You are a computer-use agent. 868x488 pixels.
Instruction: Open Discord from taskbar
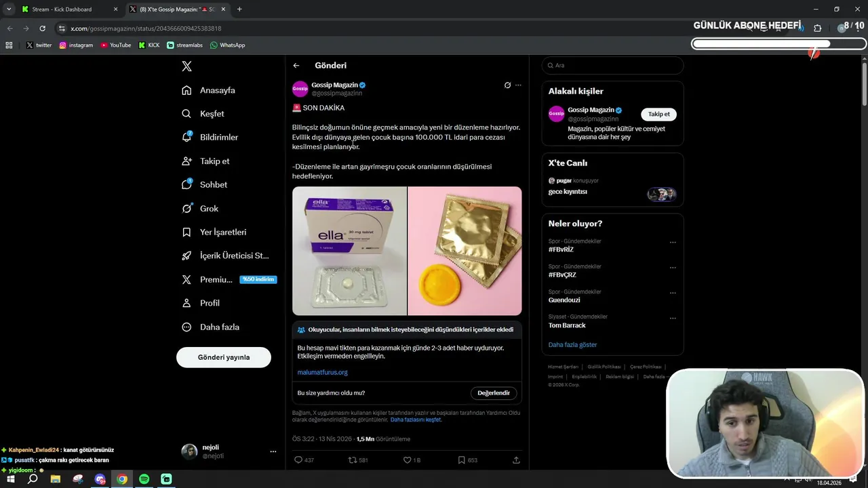pyautogui.click(x=100, y=479)
